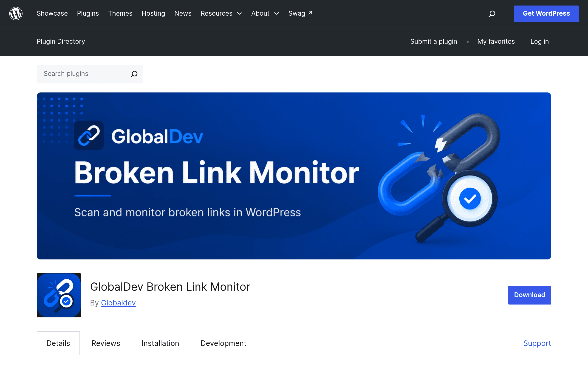
Task: Open the Swag external link
Action: click(x=300, y=14)
